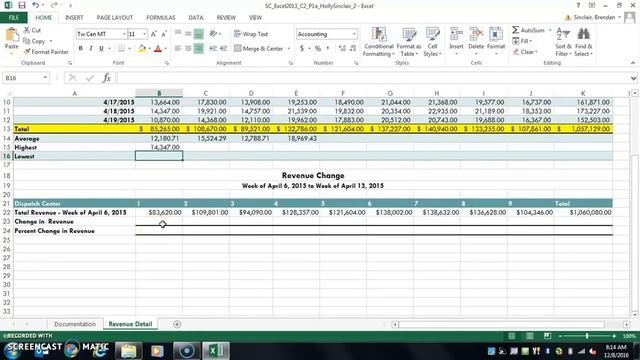Click zoom in plus on status bar
Viewport: 640px width, 360px height.
[x=614, y=336]
